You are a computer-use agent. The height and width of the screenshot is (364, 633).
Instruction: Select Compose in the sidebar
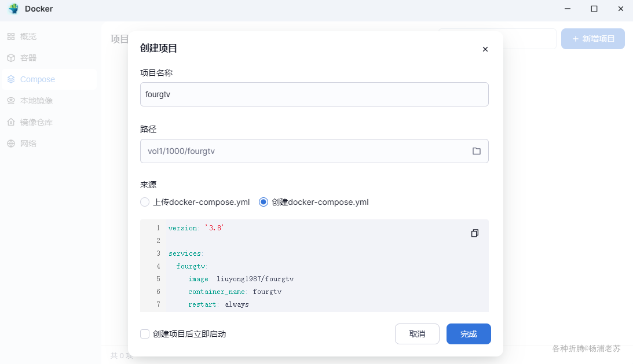49,79
